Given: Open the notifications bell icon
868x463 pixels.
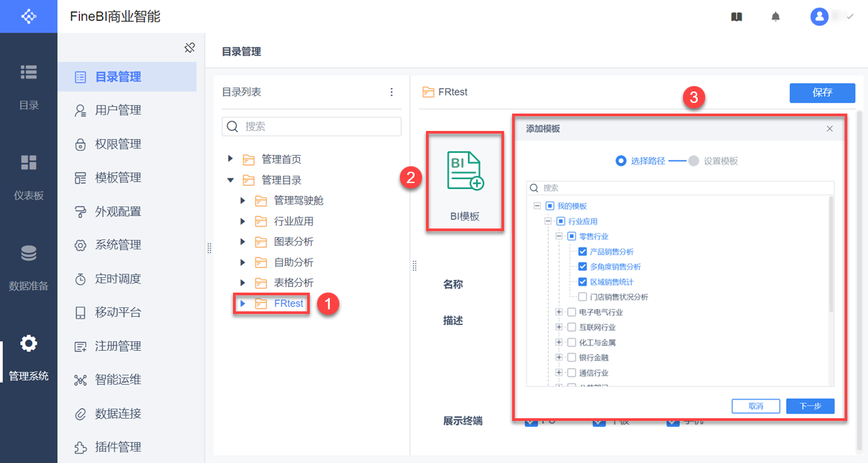Looking at the screenshot, I should (775, 17).
